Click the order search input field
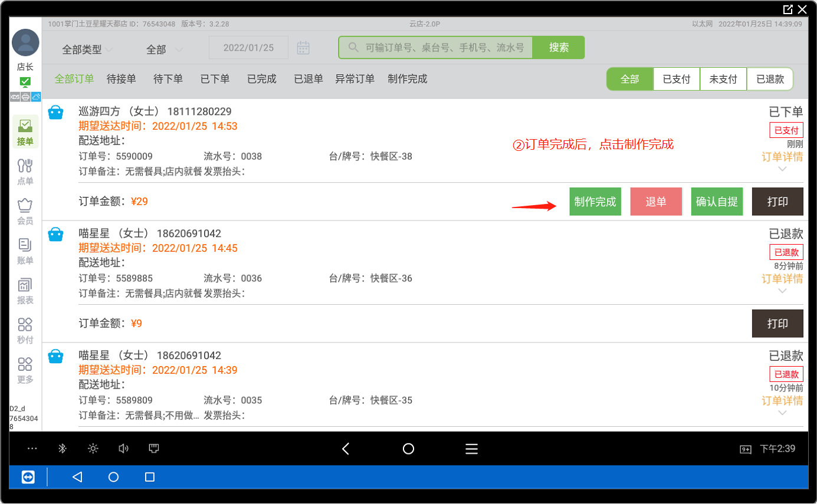The height and width of the screenshot is (504, 817). pyautogui.click(x=436, y=48)
